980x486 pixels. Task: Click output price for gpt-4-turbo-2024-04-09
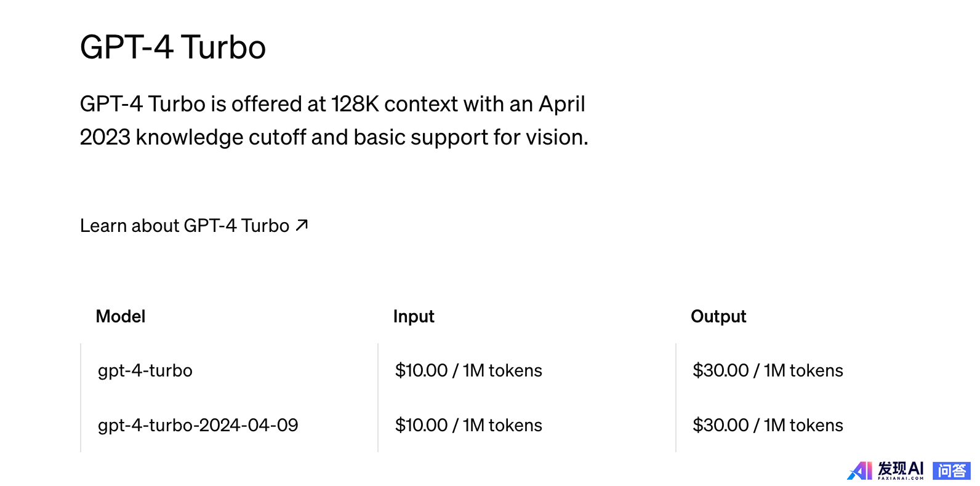pyautogui.click(x=768, y=425)
